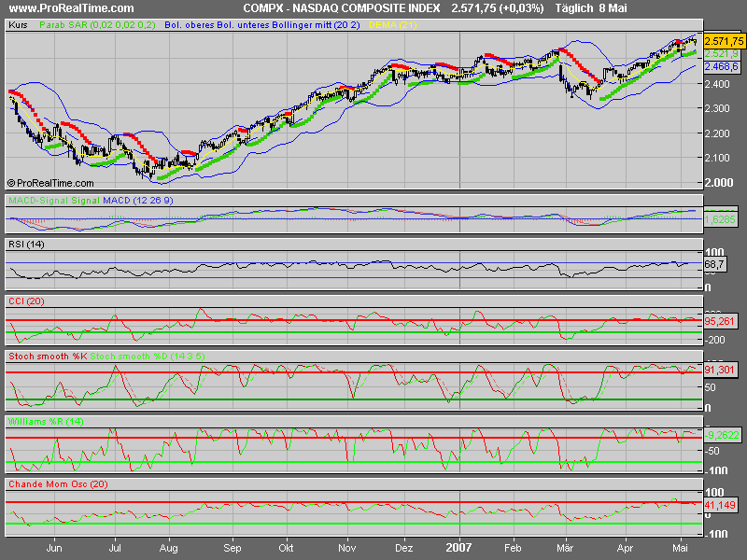Viewport: 747px width, 560px height.
Task: Select the Stoch smooth %K legend label
Action: click(48, 357)
